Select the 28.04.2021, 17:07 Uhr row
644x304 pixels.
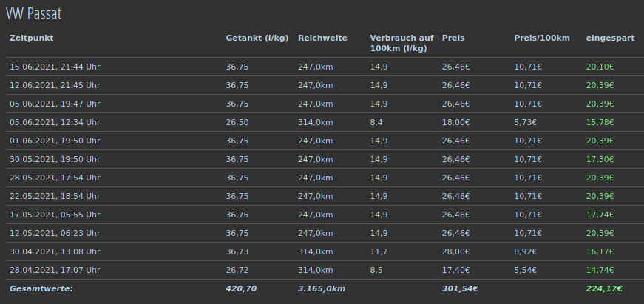pyautogui.click(x=325, y=270)
